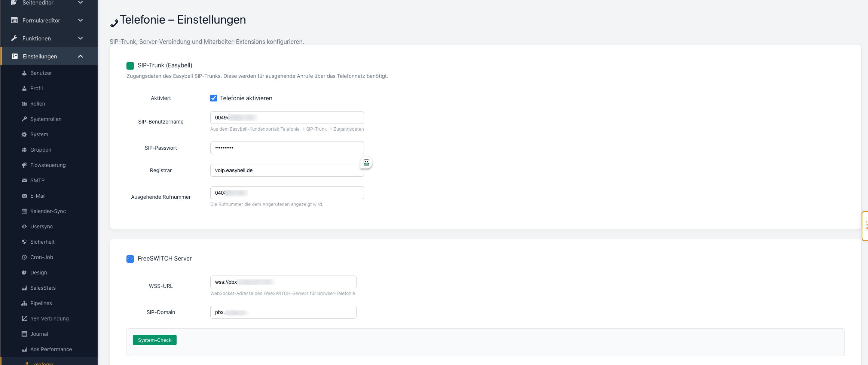868x365 pixels.
Task: Focus the SIP-Benutzername input field
Action: tap(287, 118)
